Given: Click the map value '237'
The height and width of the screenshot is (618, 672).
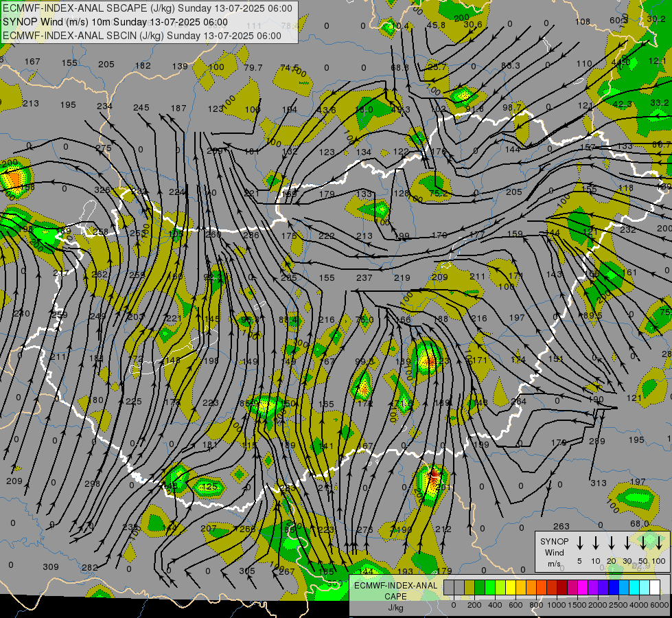Looking at the screenshot, I should pos(364,278).
